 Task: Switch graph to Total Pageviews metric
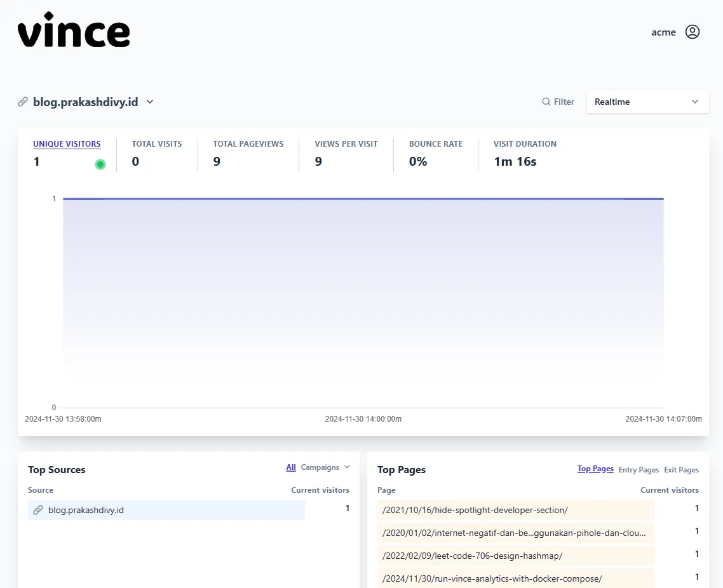[248, 144]
